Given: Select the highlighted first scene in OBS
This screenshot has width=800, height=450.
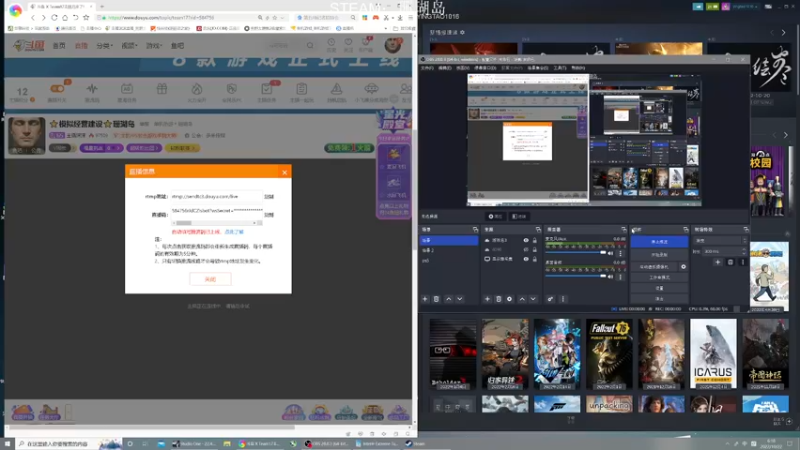Looking at the screenshot, I should 449,240.
